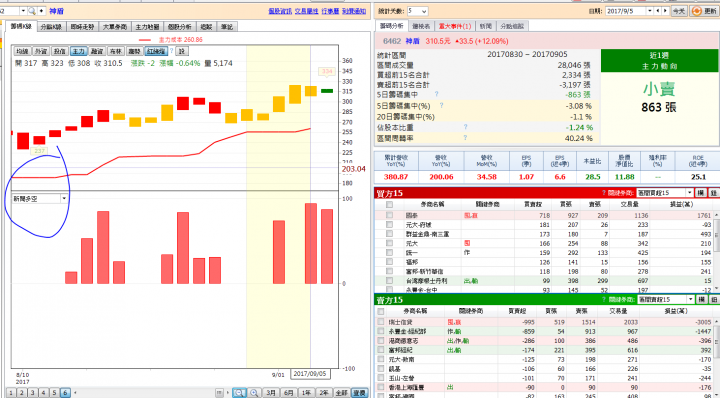This screenshot has height=398, width=720.
Task: Select chart page 1 button
Action: (11, 393)
